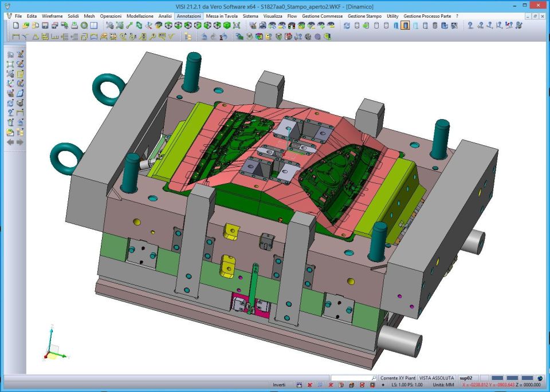Click the LS: 1.00 PS: 1.00 text
Viewport: 550px width, 392px height.
[x=407, y=385]
